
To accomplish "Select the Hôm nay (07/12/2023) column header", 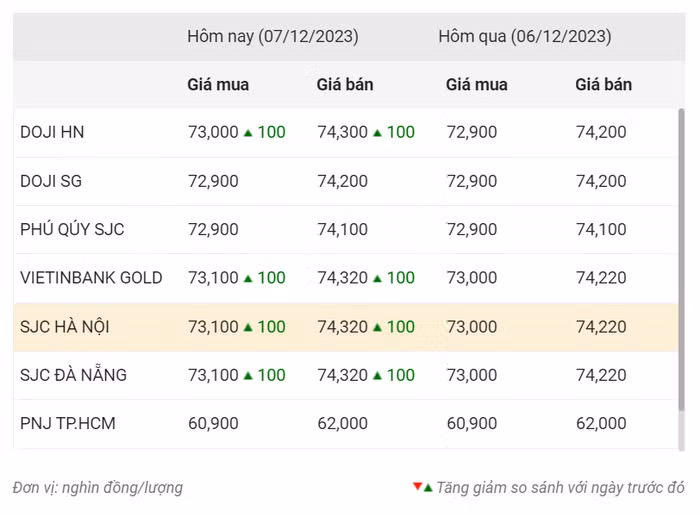I will click(x=273, y=37).
